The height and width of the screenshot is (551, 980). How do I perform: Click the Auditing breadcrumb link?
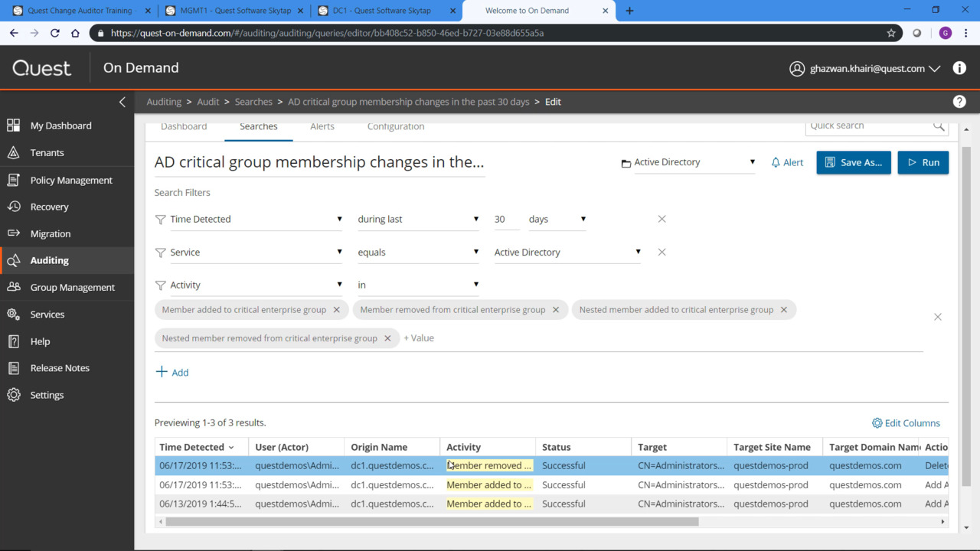(164, 102)
